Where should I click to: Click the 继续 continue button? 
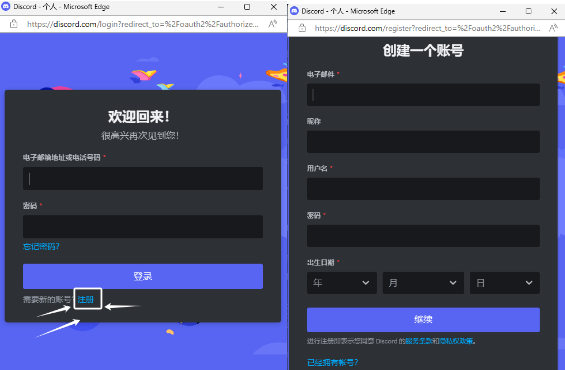pyautogui.click(x=423, y=320)
